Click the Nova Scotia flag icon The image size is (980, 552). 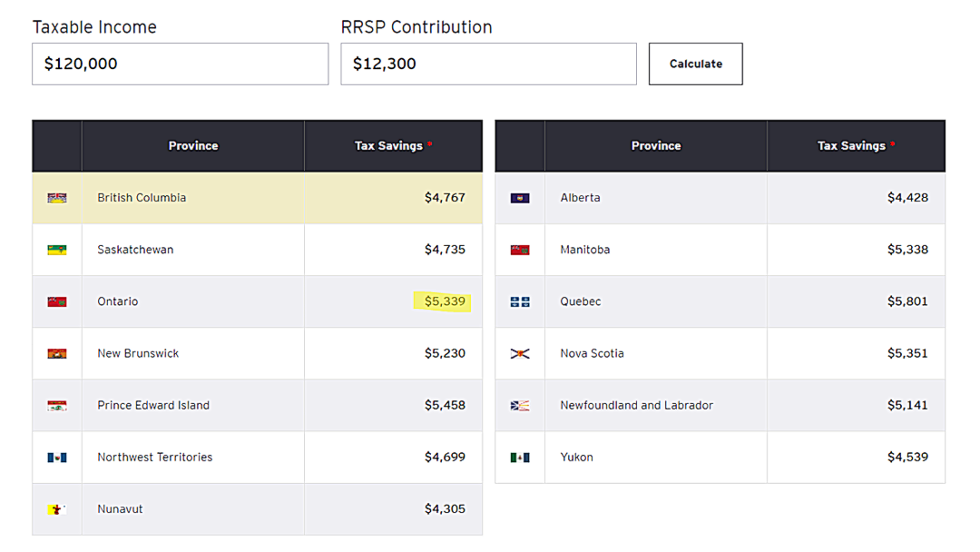pos(520,353)
